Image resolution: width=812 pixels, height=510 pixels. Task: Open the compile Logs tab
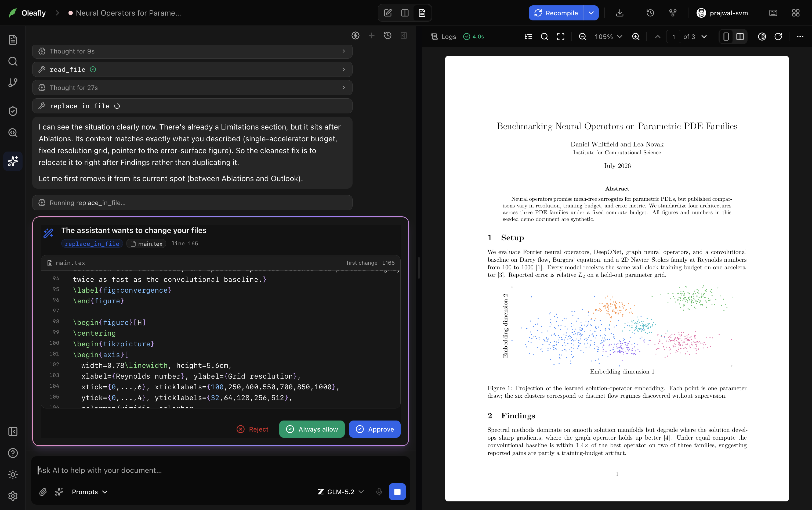pos(443,37)
